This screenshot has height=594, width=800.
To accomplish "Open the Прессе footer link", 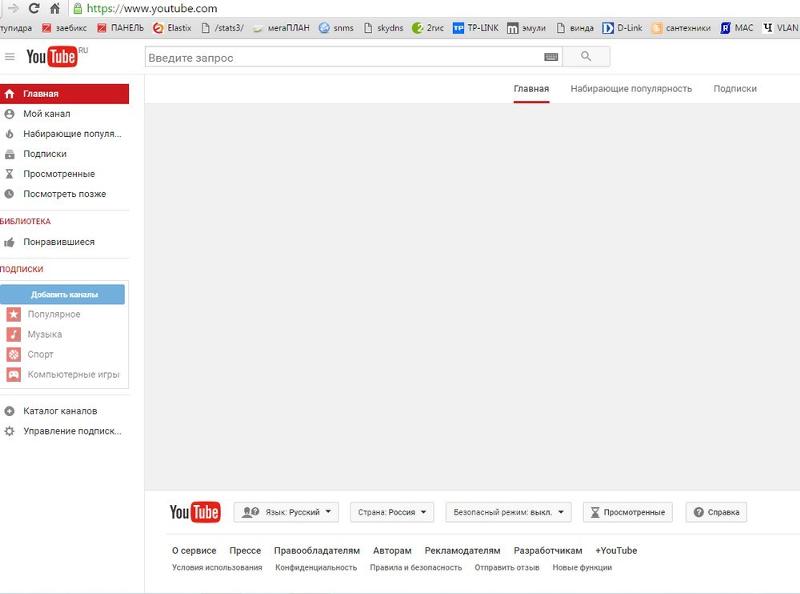I will click(245, 551).
